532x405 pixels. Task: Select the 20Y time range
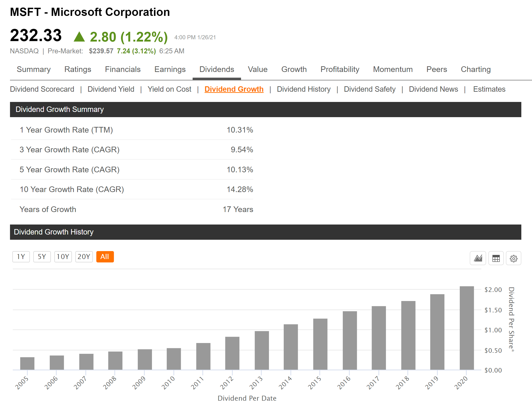[84, 257]
